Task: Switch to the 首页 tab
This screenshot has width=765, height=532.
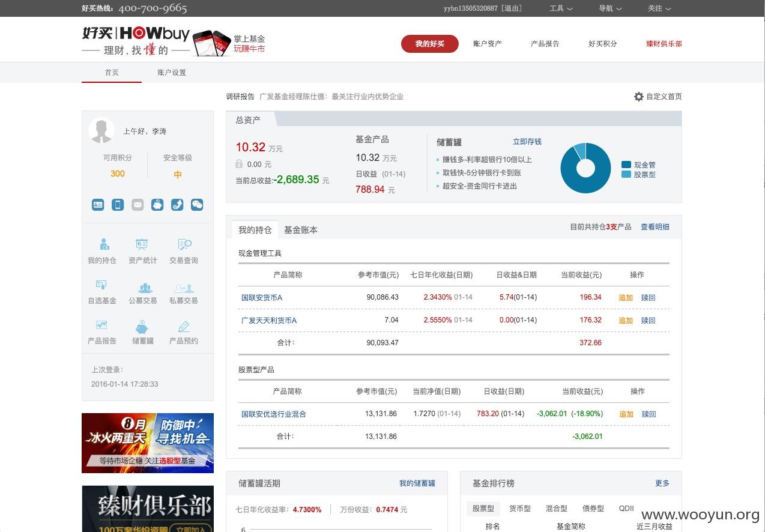Action: 112,73
